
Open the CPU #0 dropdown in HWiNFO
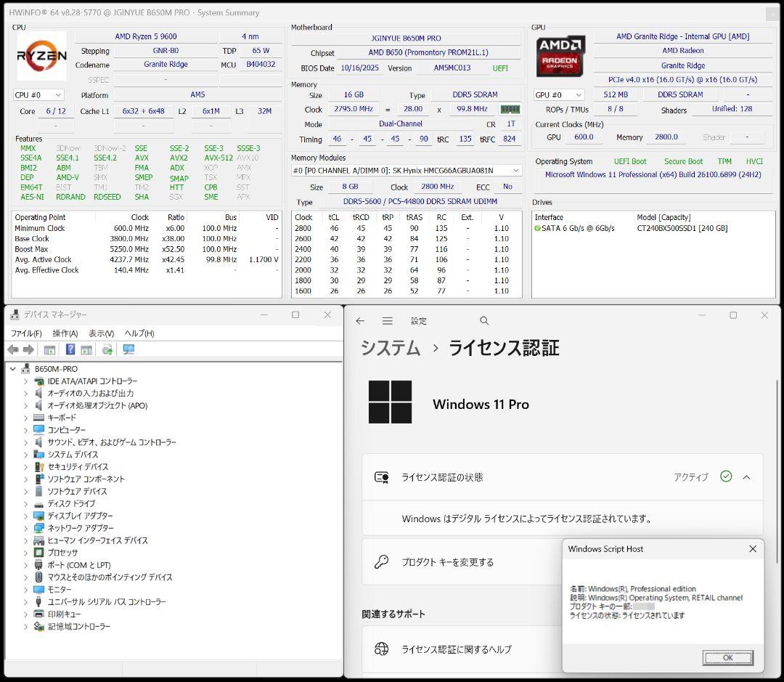point(38,94)
